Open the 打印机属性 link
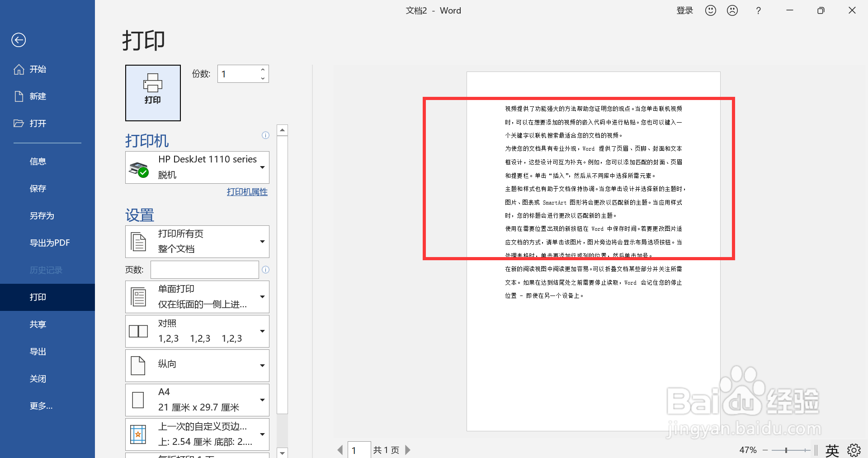The width and height of the screenshot is (868, 458). coord(247,192)
